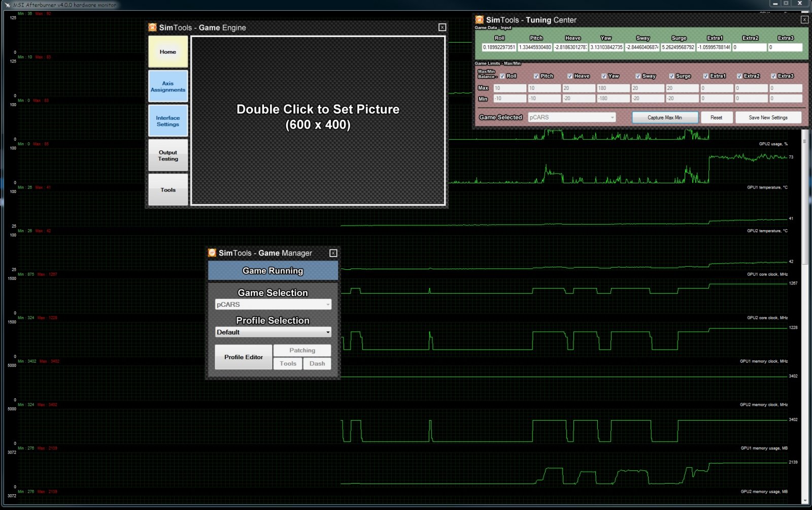Click the Yaw Min limit field showing -180
Screen dimensions: 812x510
[x=613, y=99]
